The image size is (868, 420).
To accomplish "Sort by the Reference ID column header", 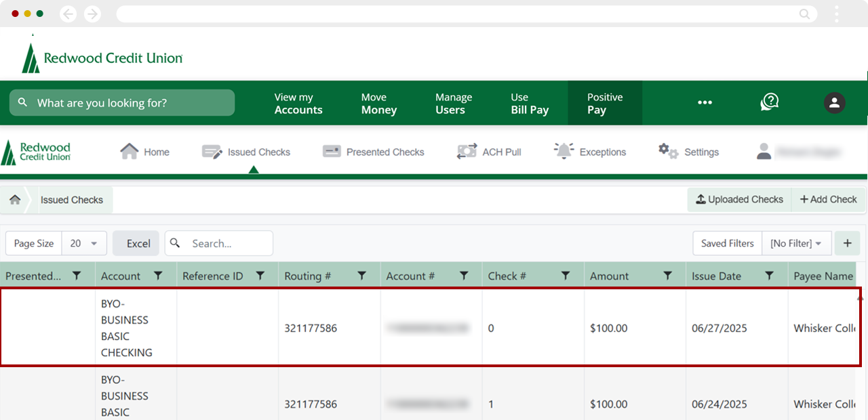I will 212,276.
